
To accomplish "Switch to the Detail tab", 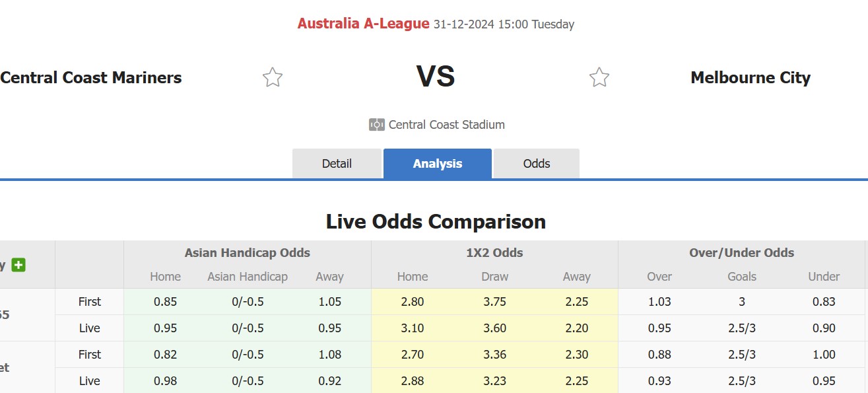I will coord(337,163).
